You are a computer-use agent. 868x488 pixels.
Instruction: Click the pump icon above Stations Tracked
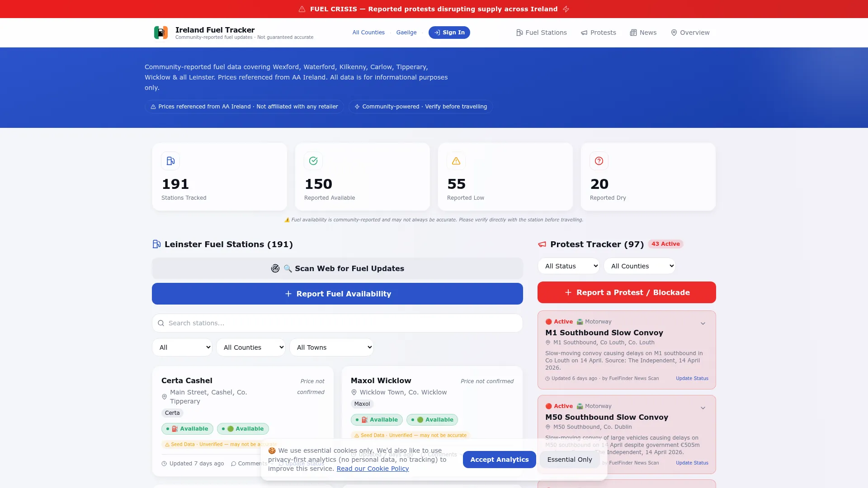pyautogui.click(x=170, y=161)
